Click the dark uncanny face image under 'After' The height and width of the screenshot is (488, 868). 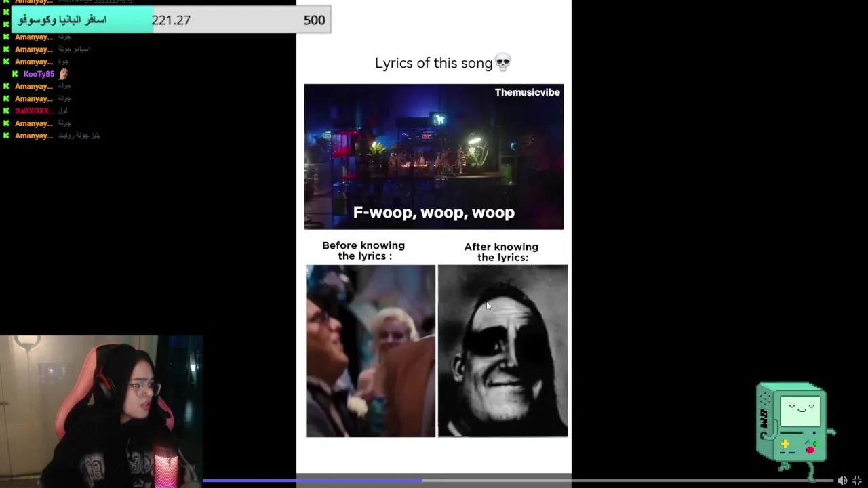502,351
